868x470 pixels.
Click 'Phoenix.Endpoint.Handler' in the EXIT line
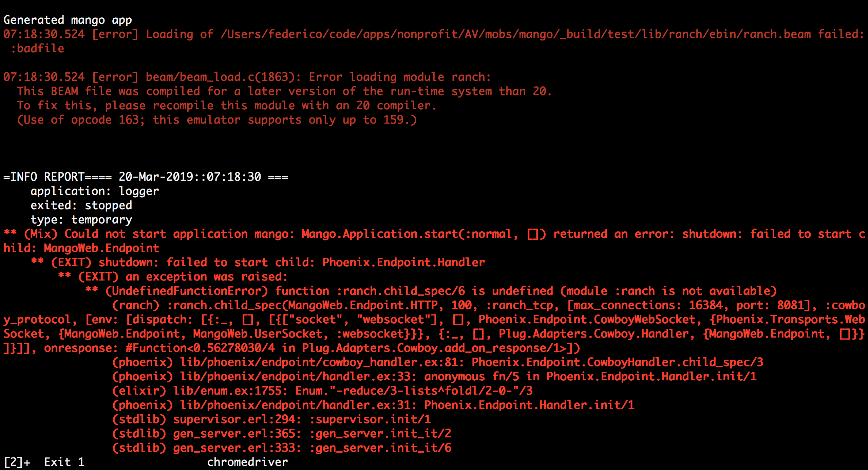pos(403,263)
